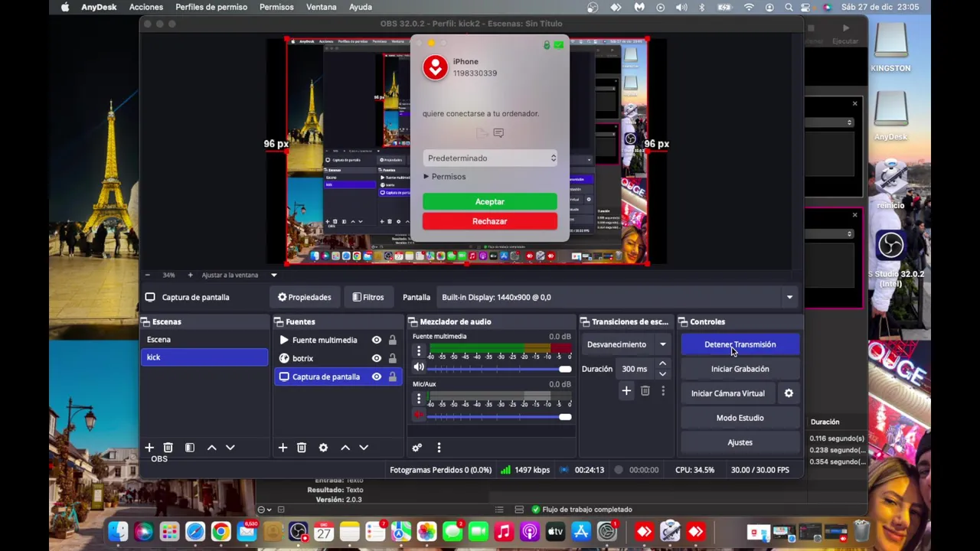Increase transition duration stepper up

[x=662, y=364]
